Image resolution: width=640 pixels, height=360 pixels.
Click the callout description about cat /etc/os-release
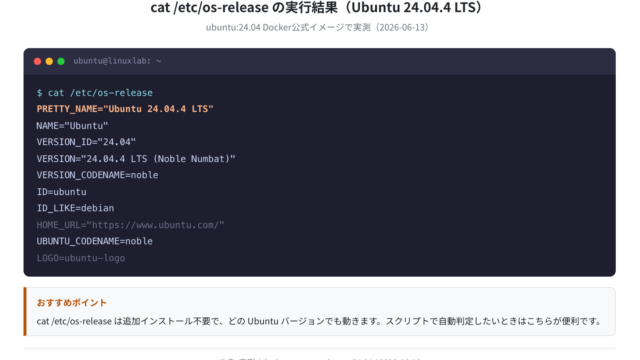[319, 321]
